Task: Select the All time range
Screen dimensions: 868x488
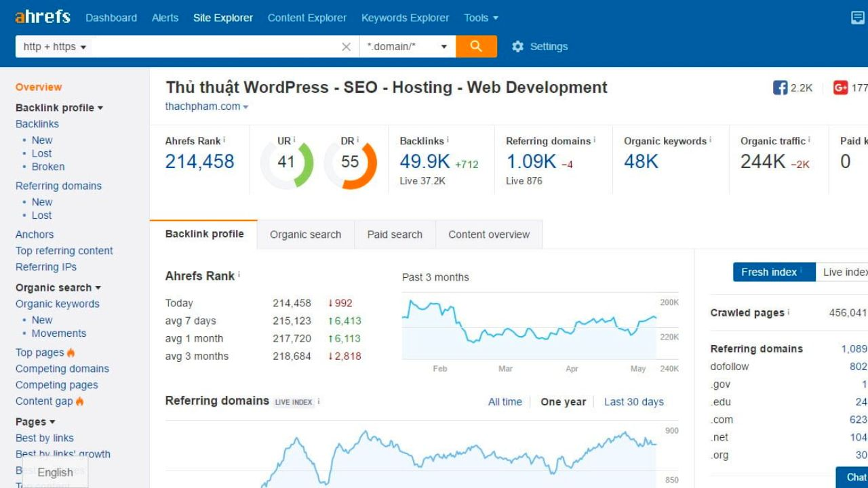Action: pyautogui.click(x=505, y=402)
